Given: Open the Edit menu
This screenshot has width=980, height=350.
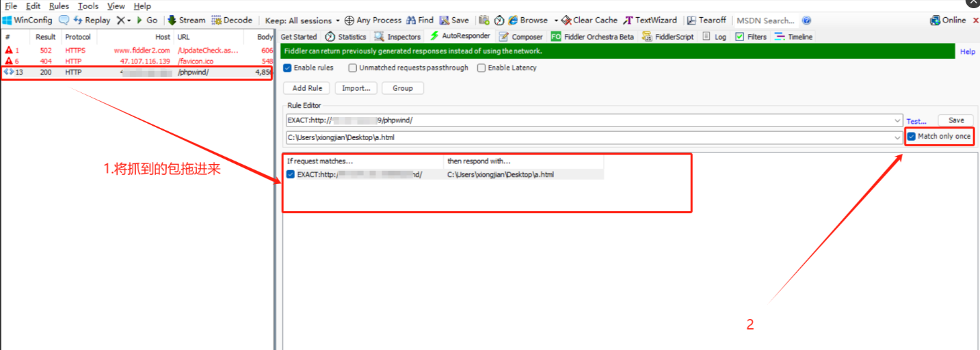Looking at the screenshot, I should (34, 6).
